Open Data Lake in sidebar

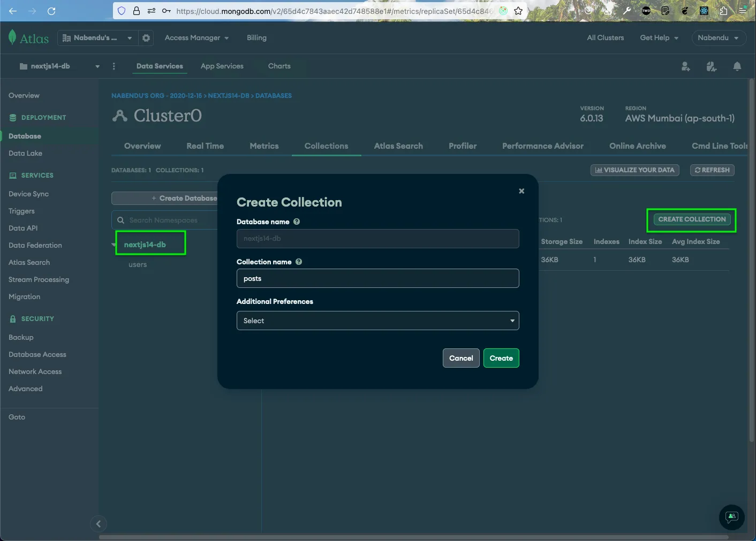[25, 153]
